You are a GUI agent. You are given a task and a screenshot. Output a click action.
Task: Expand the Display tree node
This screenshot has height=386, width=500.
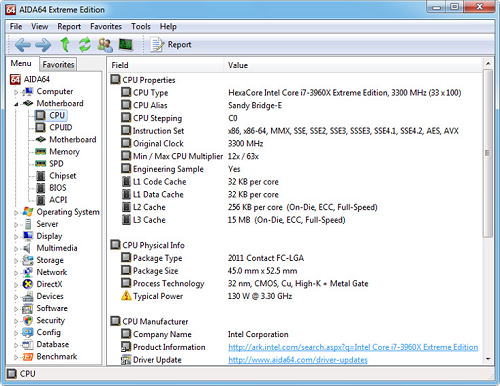coord(16,237)
